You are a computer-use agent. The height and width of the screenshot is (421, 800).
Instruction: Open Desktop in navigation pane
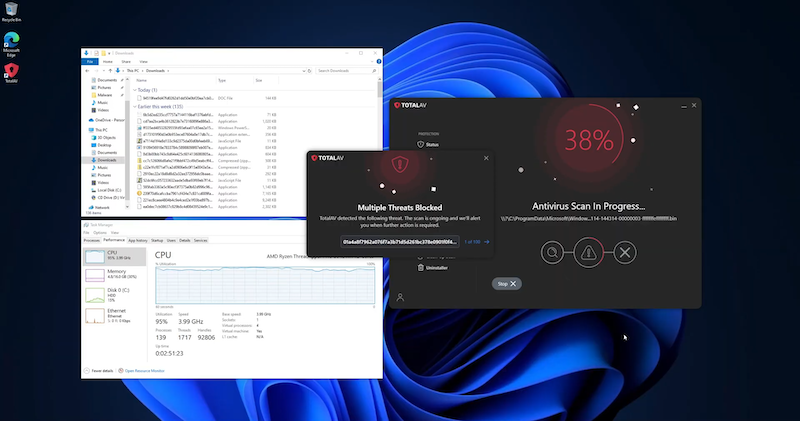[x=101, y=145]
